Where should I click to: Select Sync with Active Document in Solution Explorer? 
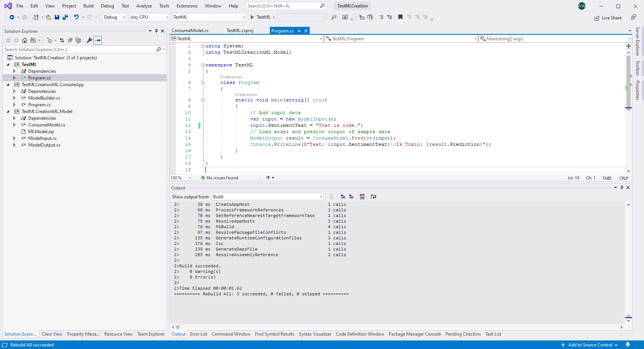[61, 40]
